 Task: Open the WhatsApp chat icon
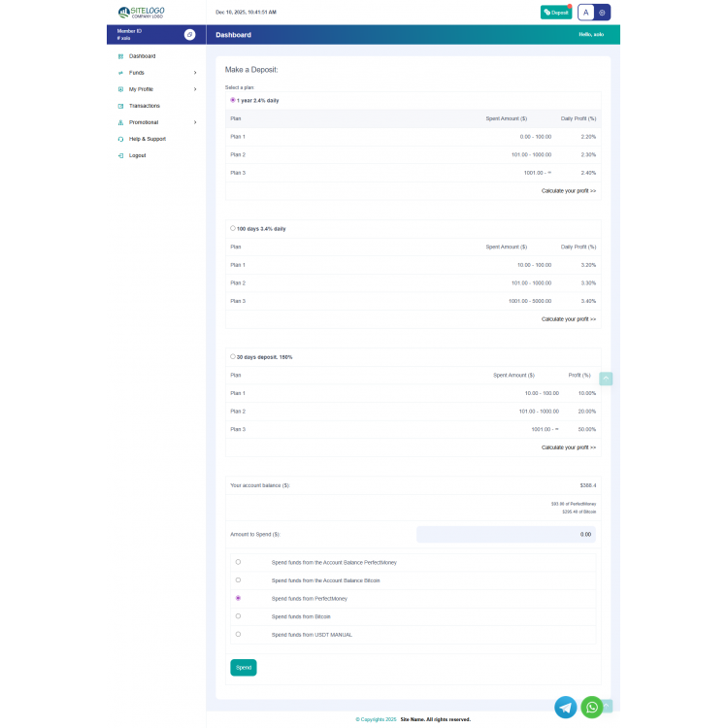591,708
